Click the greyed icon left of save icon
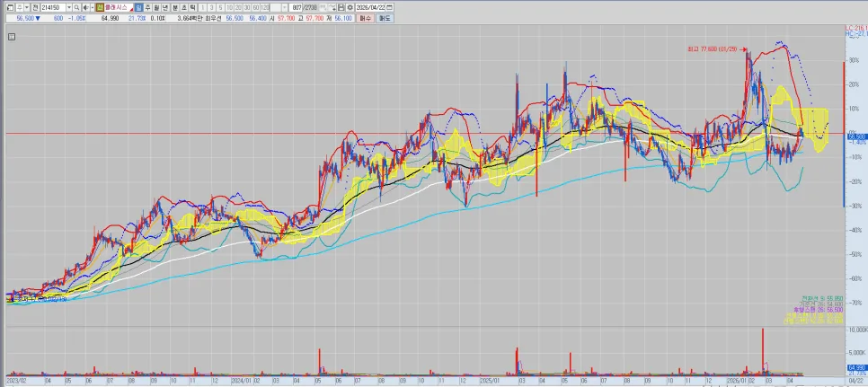 [332, 8]
